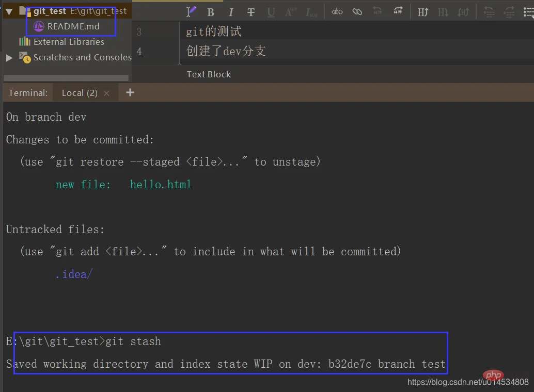
Task: Click the quote increase icon
Action: [x=398, y=11]
